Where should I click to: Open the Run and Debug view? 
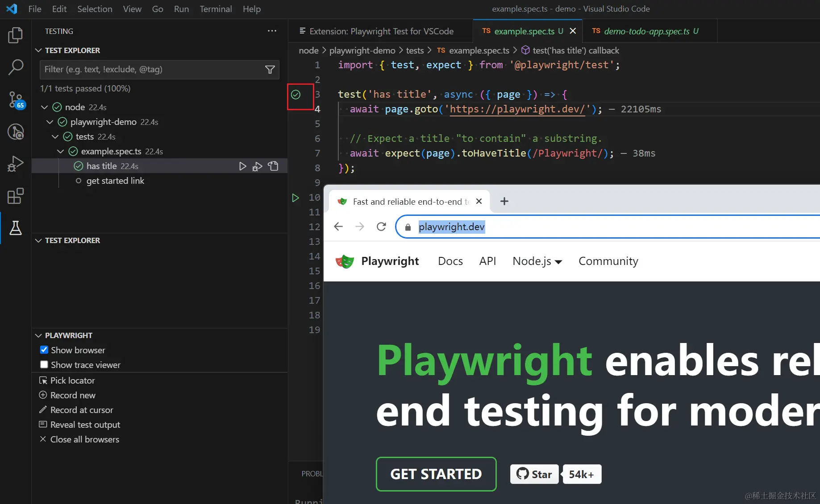pos(16,164)
